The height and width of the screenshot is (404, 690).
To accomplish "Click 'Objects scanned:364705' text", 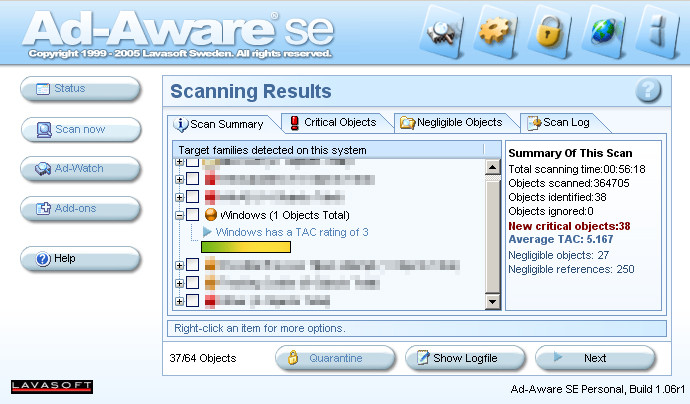I will (x=569, y=183).
